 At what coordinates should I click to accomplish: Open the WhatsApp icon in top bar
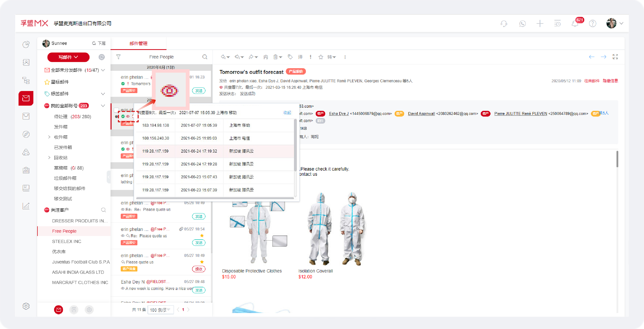(x=522, y=24)
